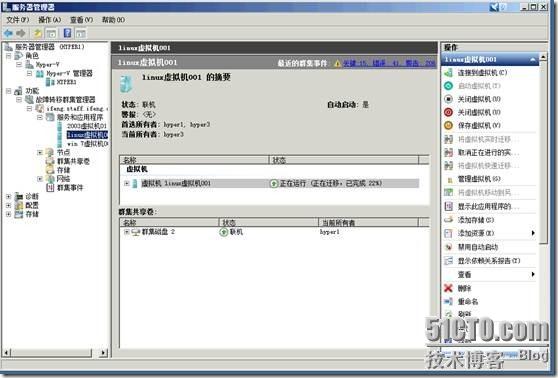Click the 角色 roles icon in tree

point(19,56)
